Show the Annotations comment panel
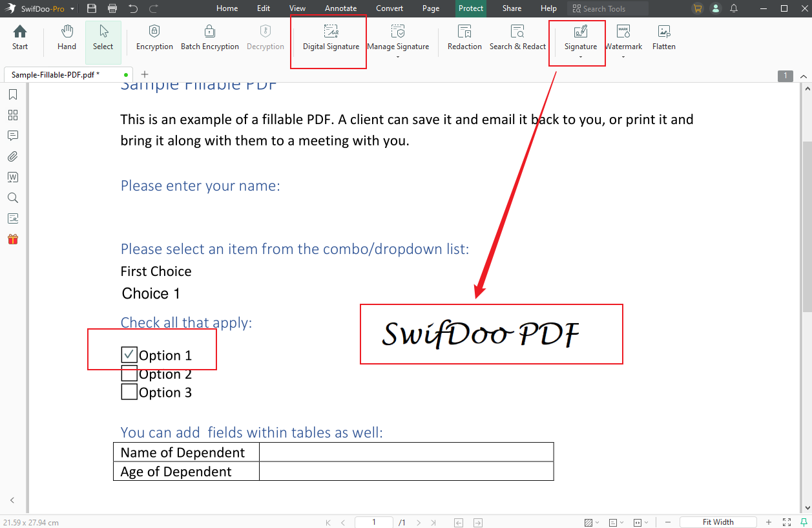The height and width of the screenshot is (528, 812). pyautogui.click(x=12, y=135)
